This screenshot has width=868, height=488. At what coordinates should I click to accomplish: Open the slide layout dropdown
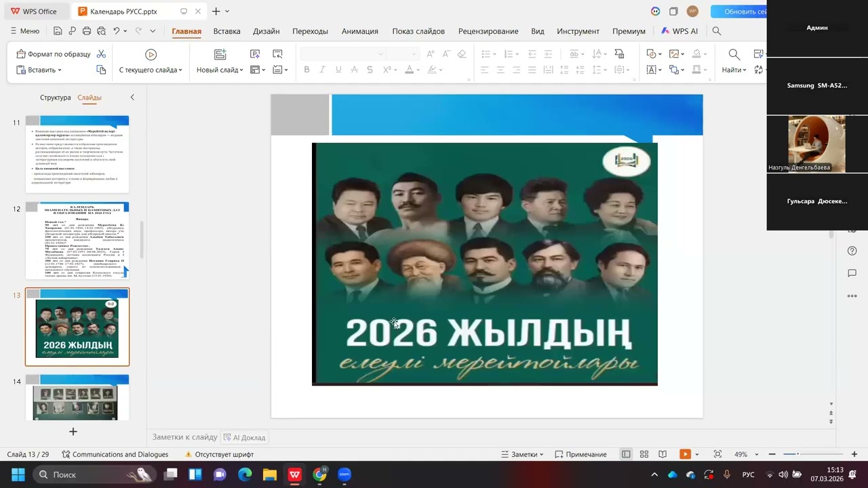click(x=258, y=70)
